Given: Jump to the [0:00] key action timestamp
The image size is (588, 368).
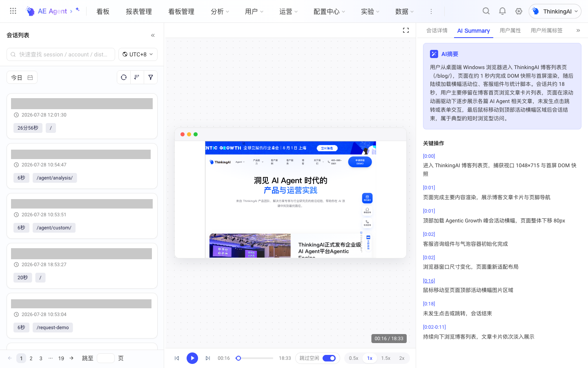Looking at the screenshot, I should coord(429,156).
